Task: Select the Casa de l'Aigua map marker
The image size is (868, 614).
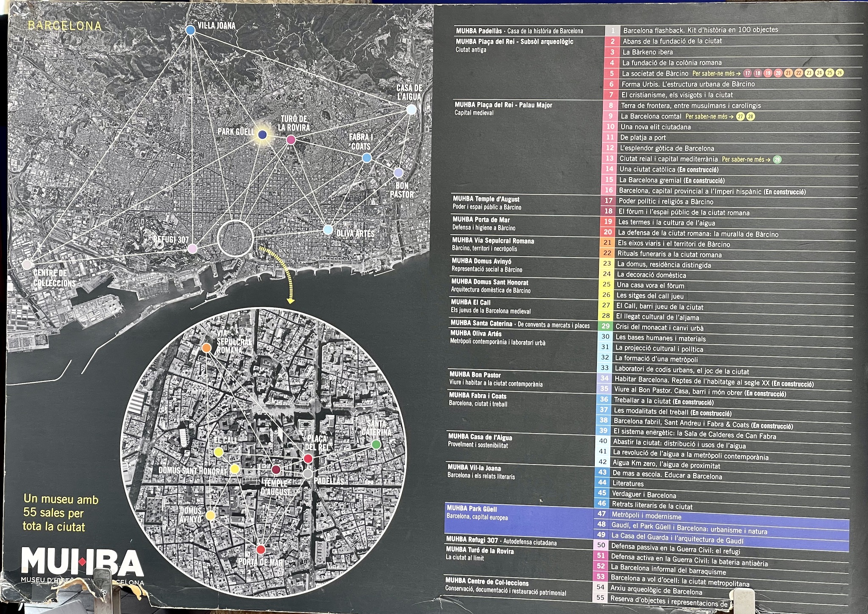Action: 411,109
